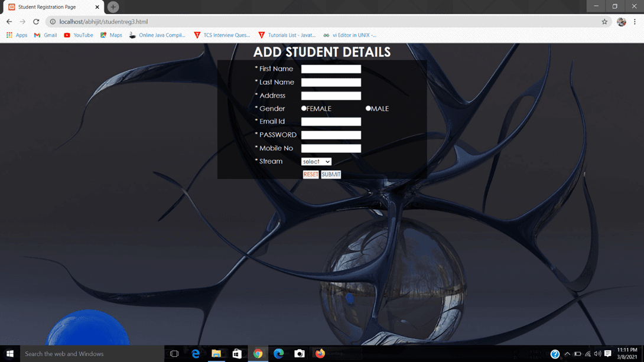
Task: Focus the PASSWORD field
Action: pyautogui.click(x=331, y=135)
